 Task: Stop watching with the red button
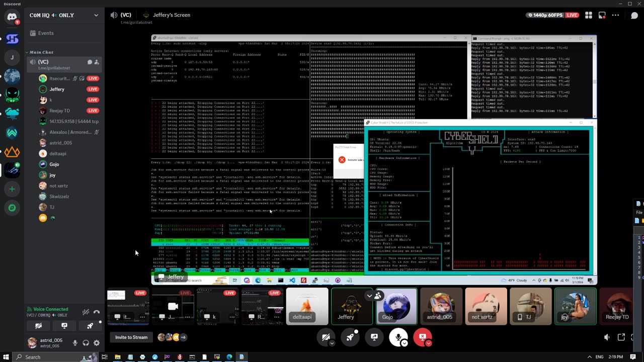(423, 337)
